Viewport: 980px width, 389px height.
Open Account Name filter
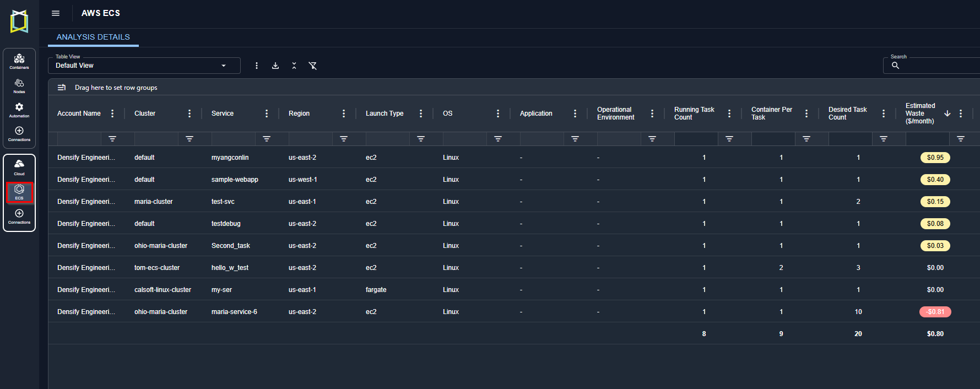(112, 139)
